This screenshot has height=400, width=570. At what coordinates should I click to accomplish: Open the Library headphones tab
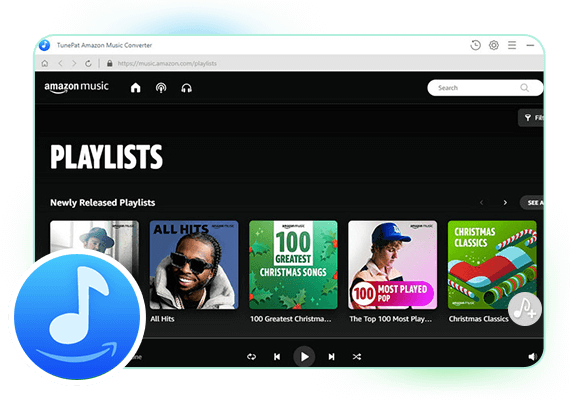point(186,88)
